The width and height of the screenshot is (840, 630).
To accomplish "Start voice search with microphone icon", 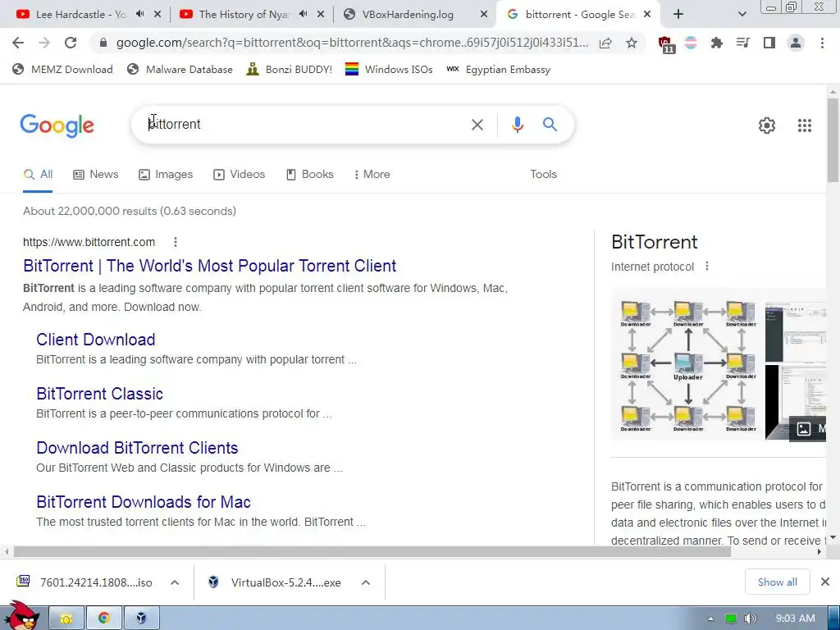I will coord(517,125).
